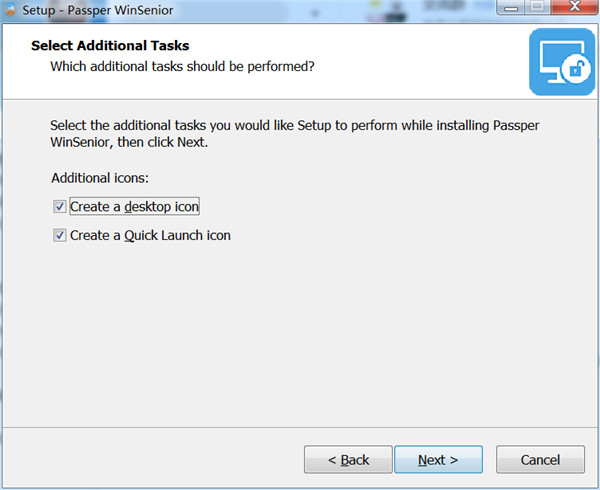
Task: Click the white header banner area
Action: 268,61
